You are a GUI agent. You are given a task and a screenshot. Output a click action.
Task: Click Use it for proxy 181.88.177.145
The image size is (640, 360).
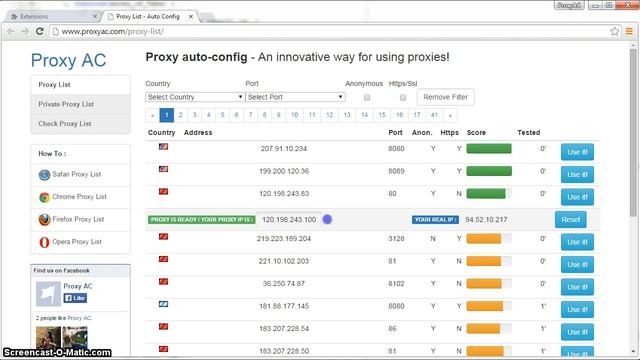coord(577,310)
